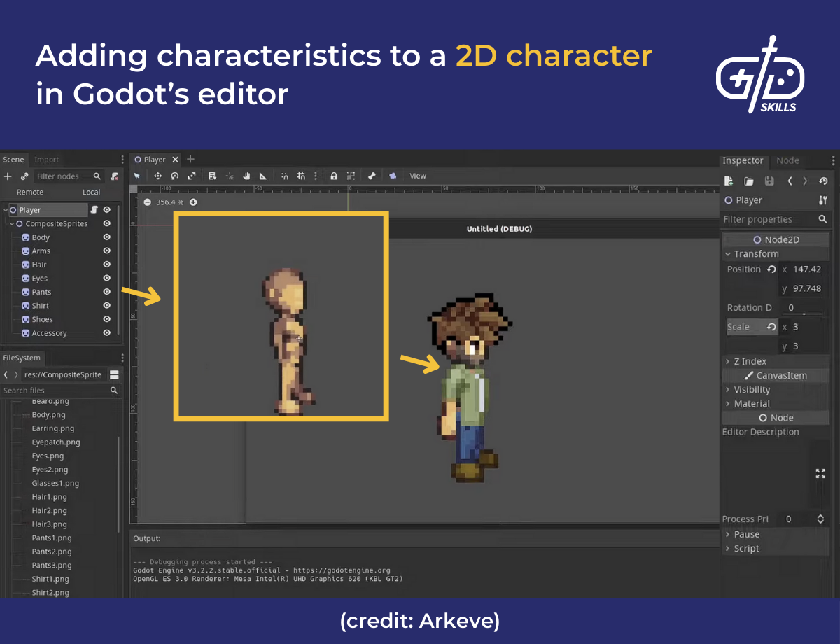This screenshot has width=840, height=644.
Task: Switch to the Remote scene view
Action: pyautogui.click(x=29, y=191)
